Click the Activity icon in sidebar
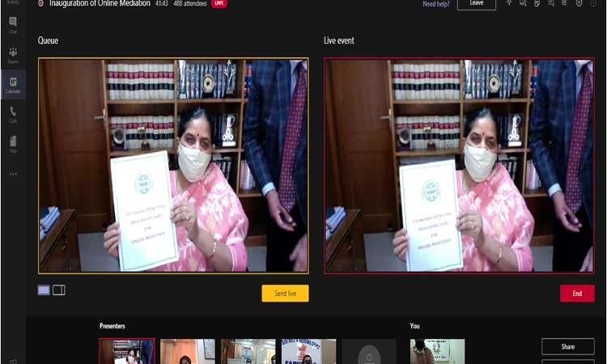607x364 pixels. pyautogui.click(x=12, y=3)
